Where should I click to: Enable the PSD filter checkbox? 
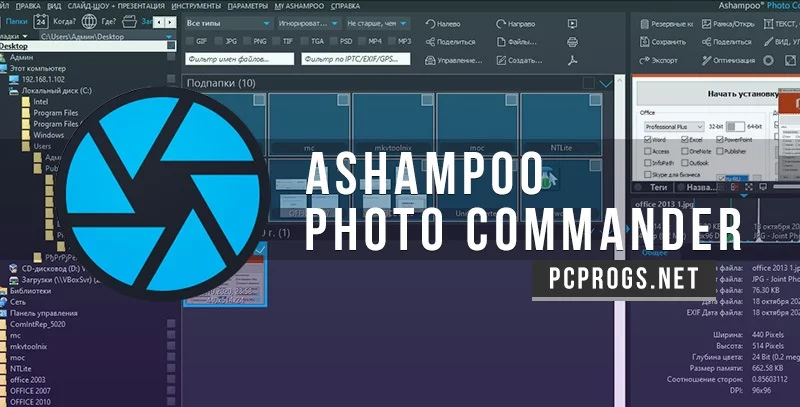[334, 41]
